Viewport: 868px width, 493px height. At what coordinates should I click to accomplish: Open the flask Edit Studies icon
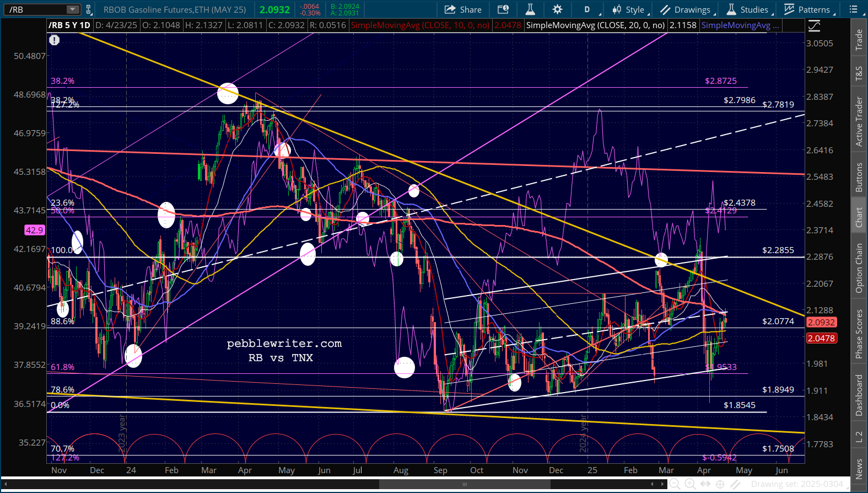tap(530, 9)
